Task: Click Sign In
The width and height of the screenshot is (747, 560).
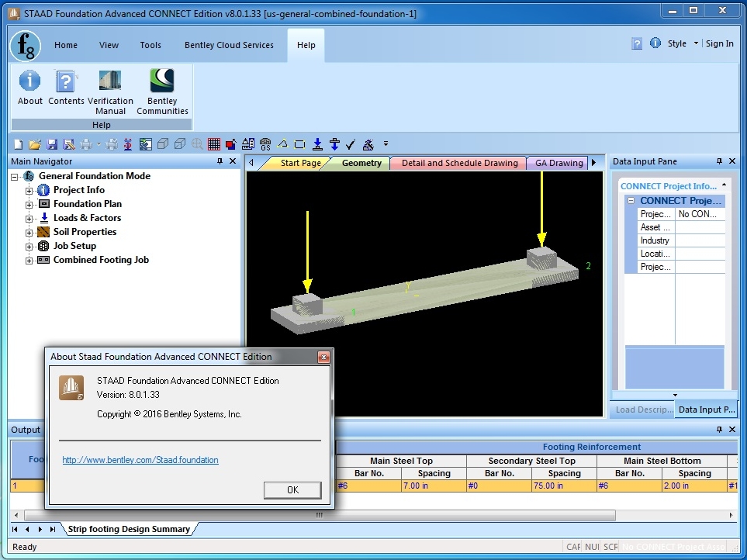Action: 719,43
